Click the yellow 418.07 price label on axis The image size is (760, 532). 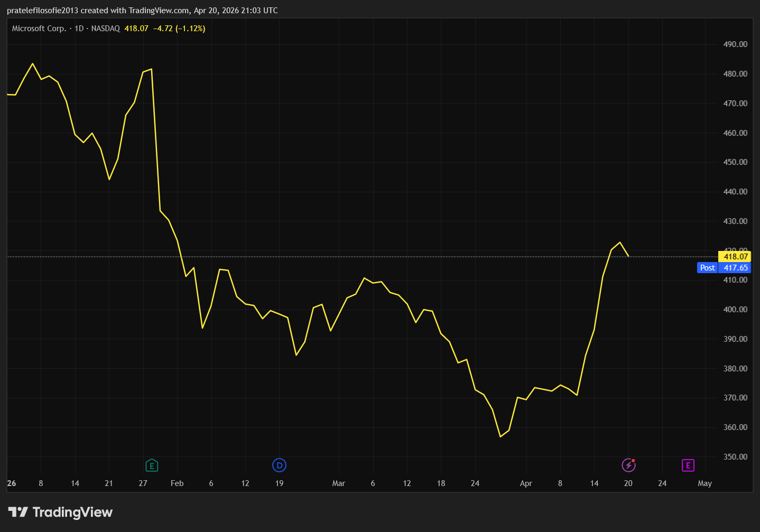[735, 257]
